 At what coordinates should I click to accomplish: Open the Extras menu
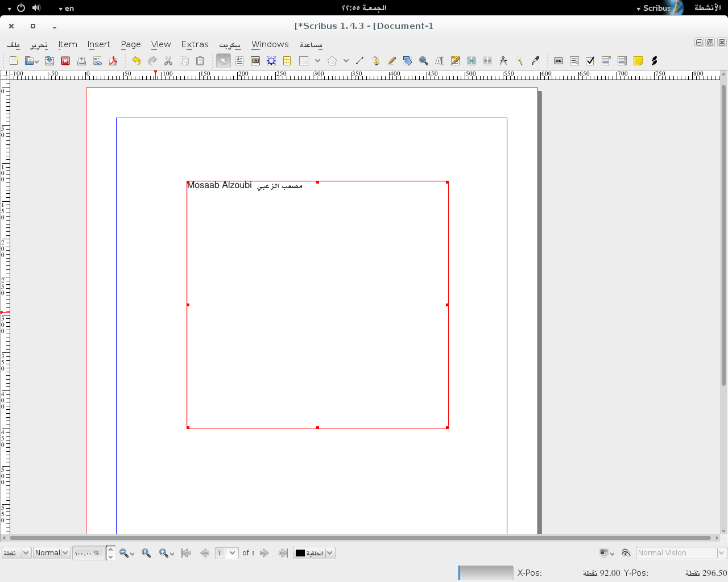click(x=195, y=44)
